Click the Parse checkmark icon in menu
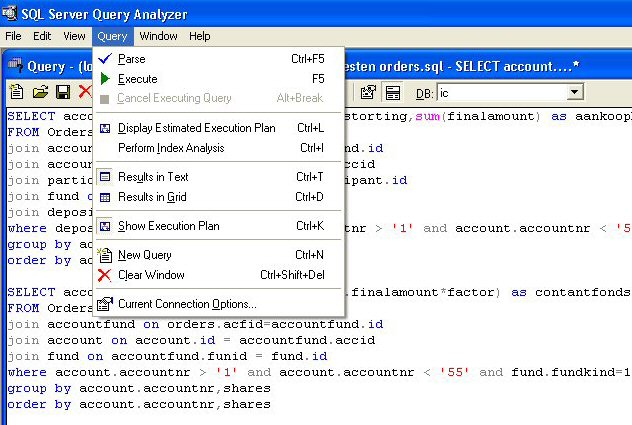Viewport: 632px width, 425px height. 105,58
